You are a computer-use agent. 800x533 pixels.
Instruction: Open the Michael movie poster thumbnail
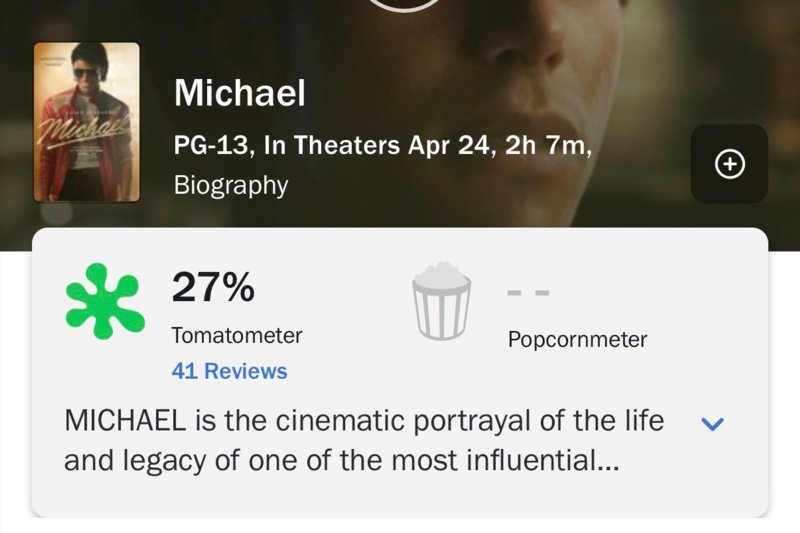pos(86,122)
